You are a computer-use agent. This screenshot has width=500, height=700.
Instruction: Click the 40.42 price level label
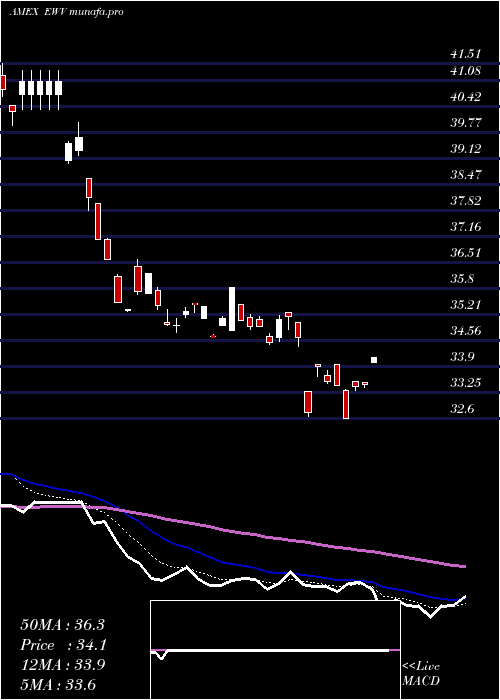(466, 96)
